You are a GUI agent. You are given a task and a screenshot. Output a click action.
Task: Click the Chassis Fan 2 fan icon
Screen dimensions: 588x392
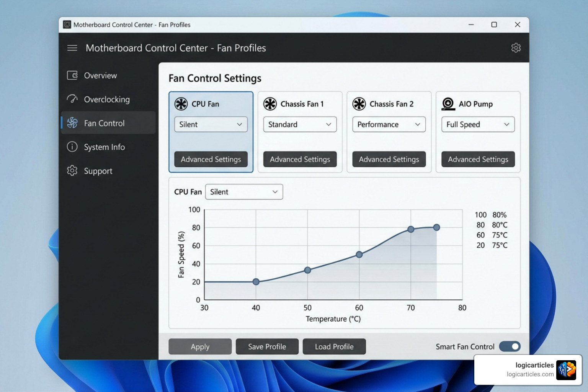click(x=359, y=104)
